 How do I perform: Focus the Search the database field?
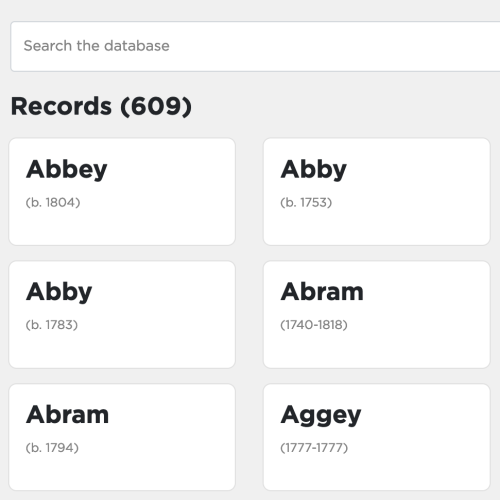tap(255, 46)
